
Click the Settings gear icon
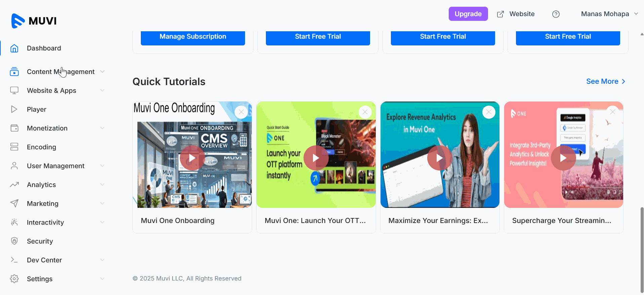pos(14,279)
